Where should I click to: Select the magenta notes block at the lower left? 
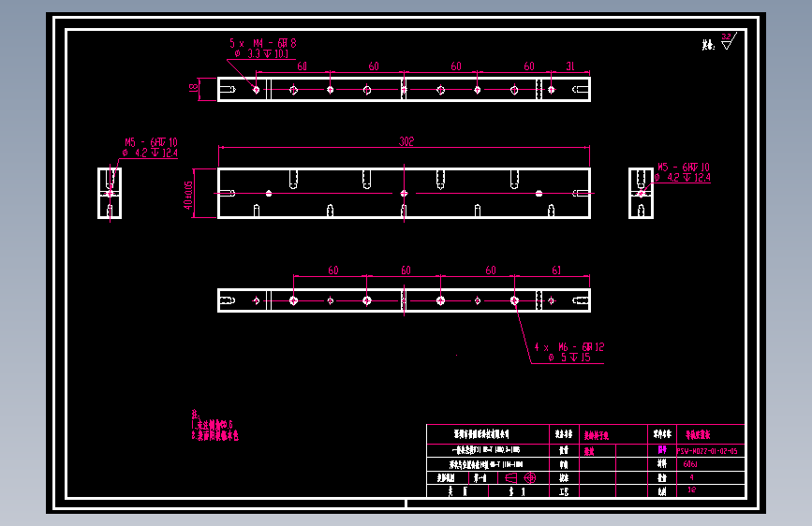[214, 425]
